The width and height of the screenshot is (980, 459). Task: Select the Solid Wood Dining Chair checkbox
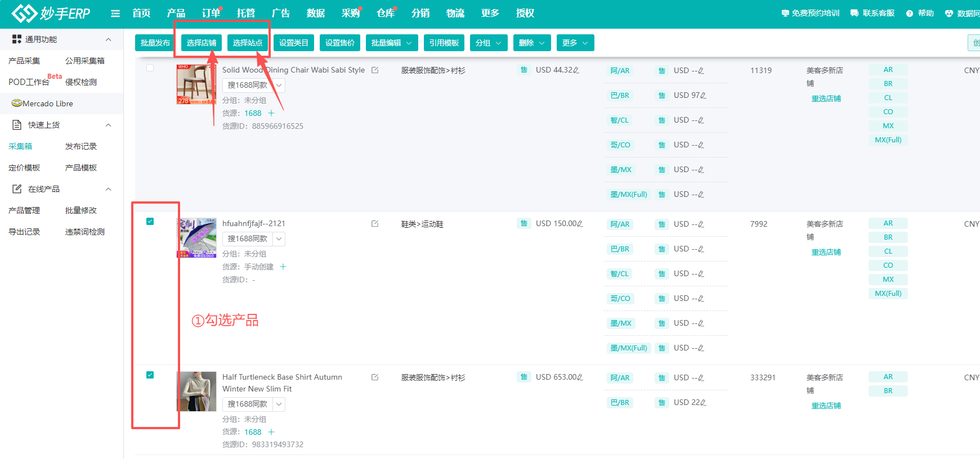150,68
